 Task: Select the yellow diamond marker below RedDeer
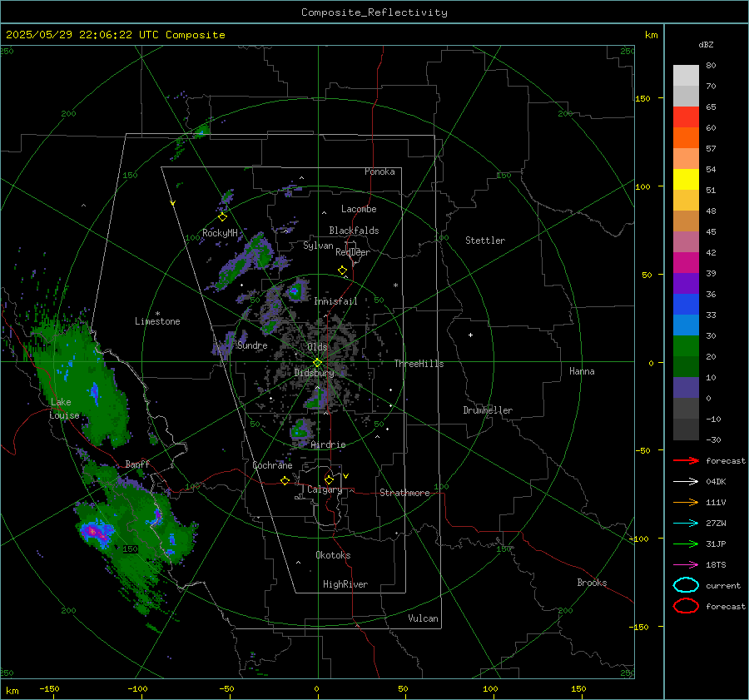coord(342,271)
